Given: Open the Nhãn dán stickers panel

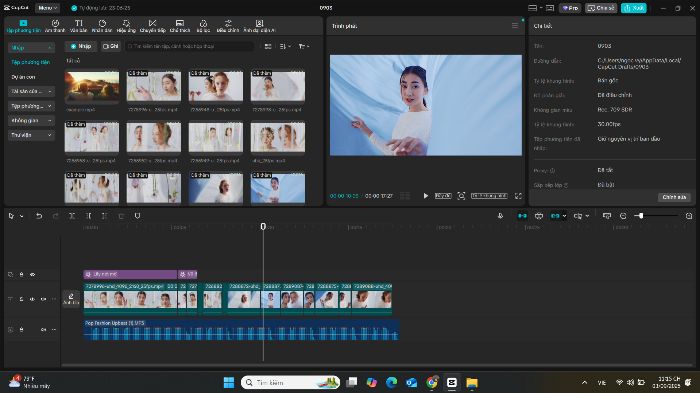Looking at the screenshot, I should click(102, 26).
